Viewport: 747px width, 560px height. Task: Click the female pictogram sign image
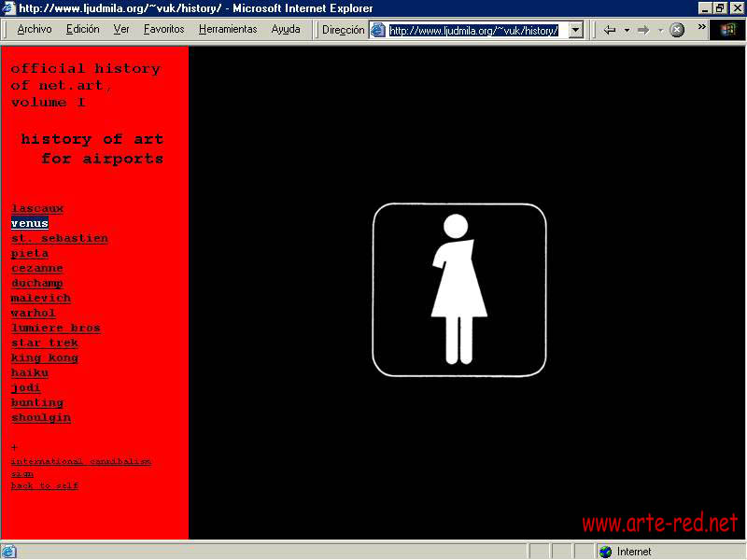tap(458, 289)
